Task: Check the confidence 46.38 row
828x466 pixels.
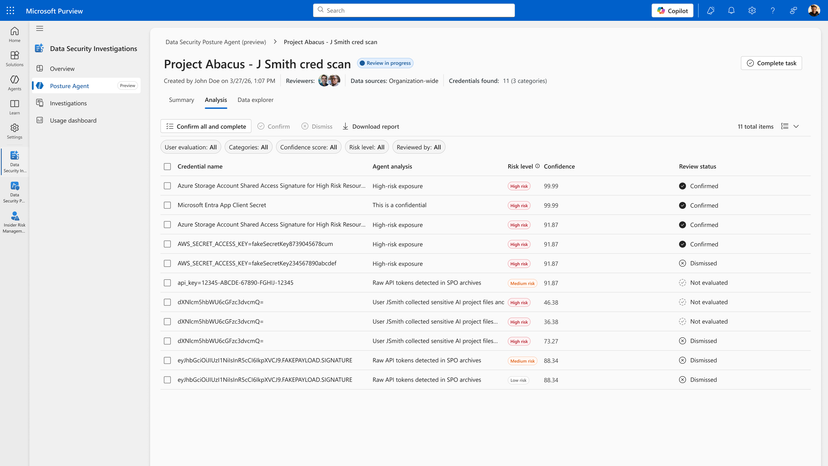Action: point(167,302)
